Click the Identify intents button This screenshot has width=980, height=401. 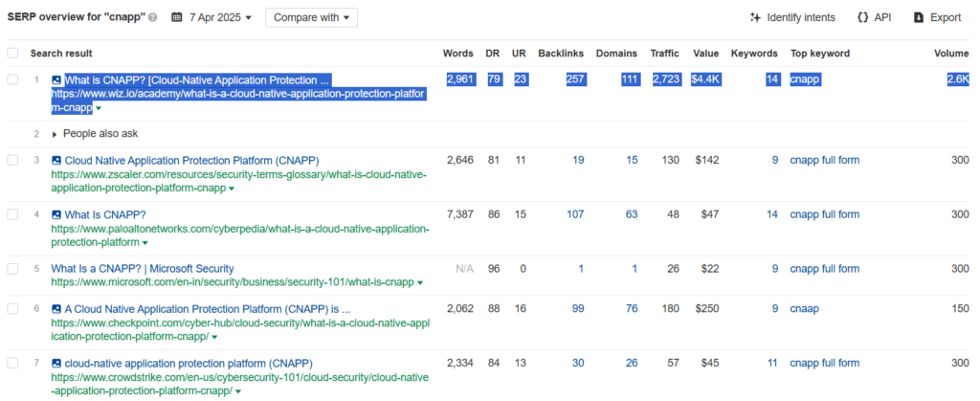pyautogui.click(x=792, y=17)
